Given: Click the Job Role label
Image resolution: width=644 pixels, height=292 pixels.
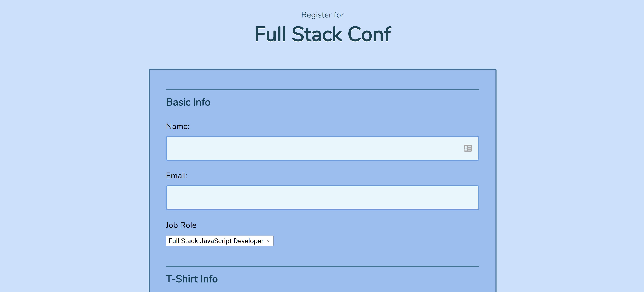Looking at the screenshot, I should [181, 225].
